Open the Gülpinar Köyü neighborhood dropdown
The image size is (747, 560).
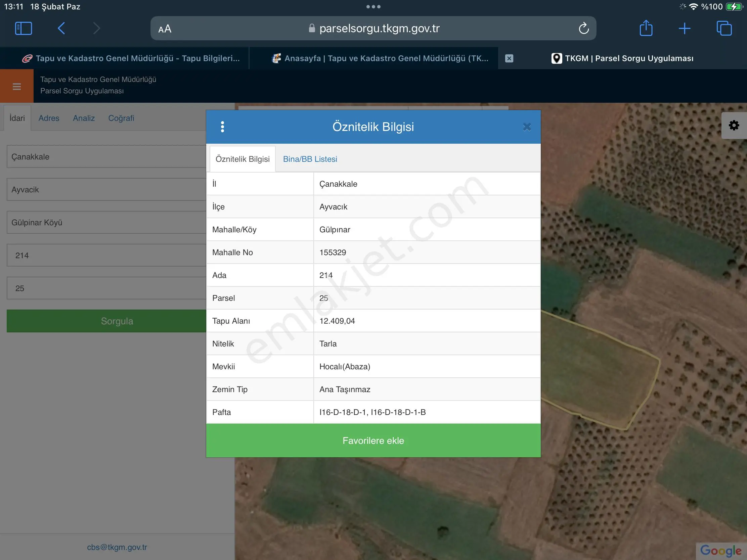[x=106, y=223]
